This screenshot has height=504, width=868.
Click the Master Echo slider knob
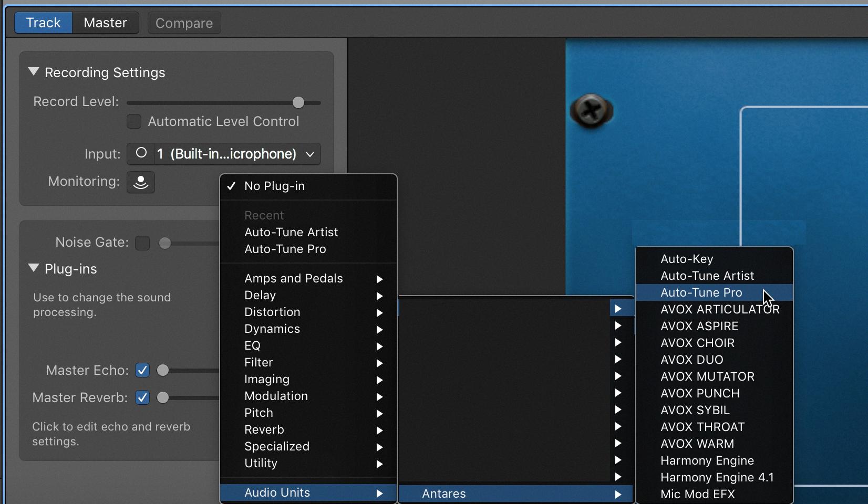[163, 370]
